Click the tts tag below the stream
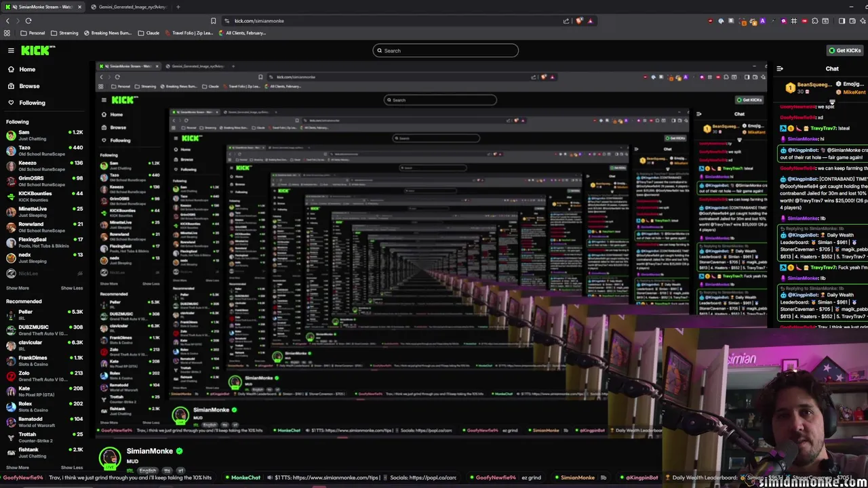Image resolution: width=868 pixels, height=488 pixels. [x=167, y=470]
